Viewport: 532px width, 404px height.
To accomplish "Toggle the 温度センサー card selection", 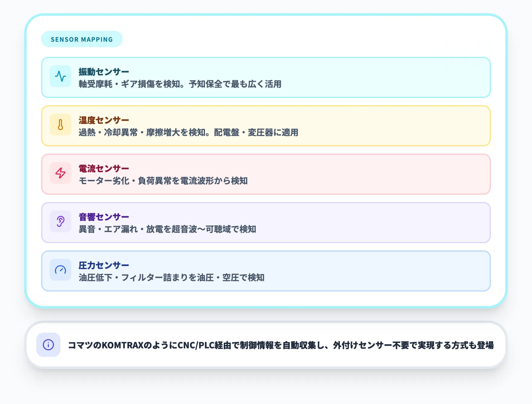I will tap(266, 126).
